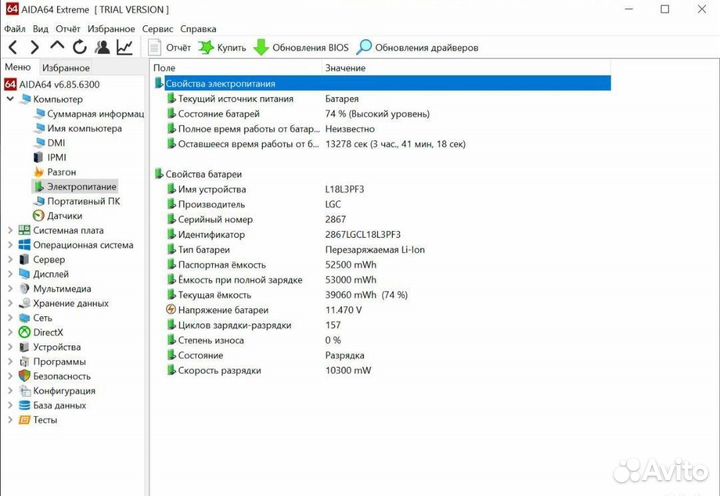The image size is (720, 496).
Task: Expand the Мультимедиа node
Action: (x=10, y=289)
